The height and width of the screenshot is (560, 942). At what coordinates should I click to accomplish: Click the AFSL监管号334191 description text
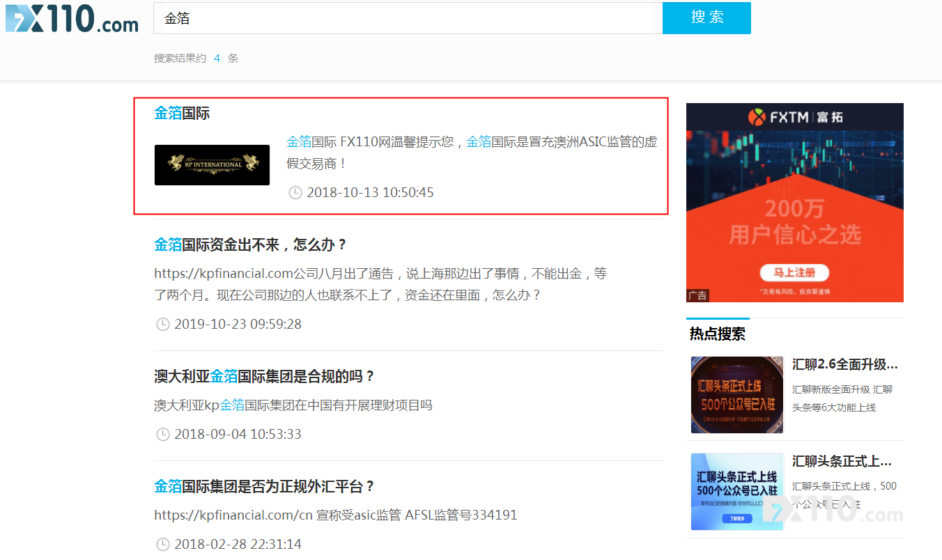(x=336, y=515)
